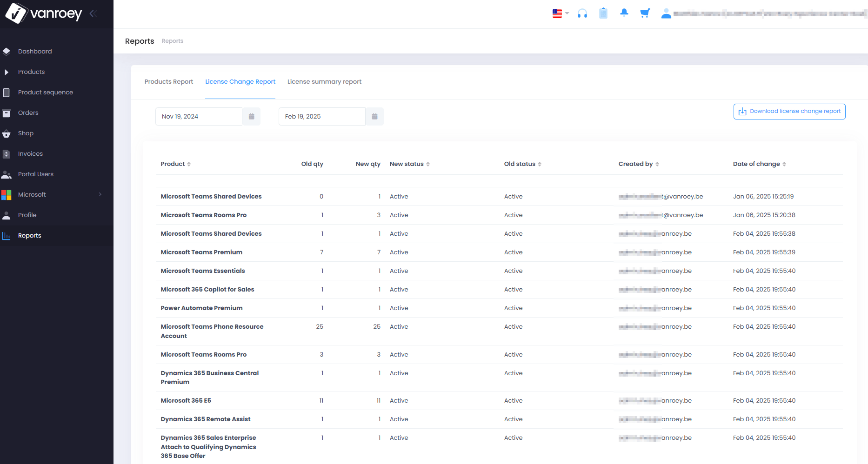Click the Reports chart icon

point(7,236)
